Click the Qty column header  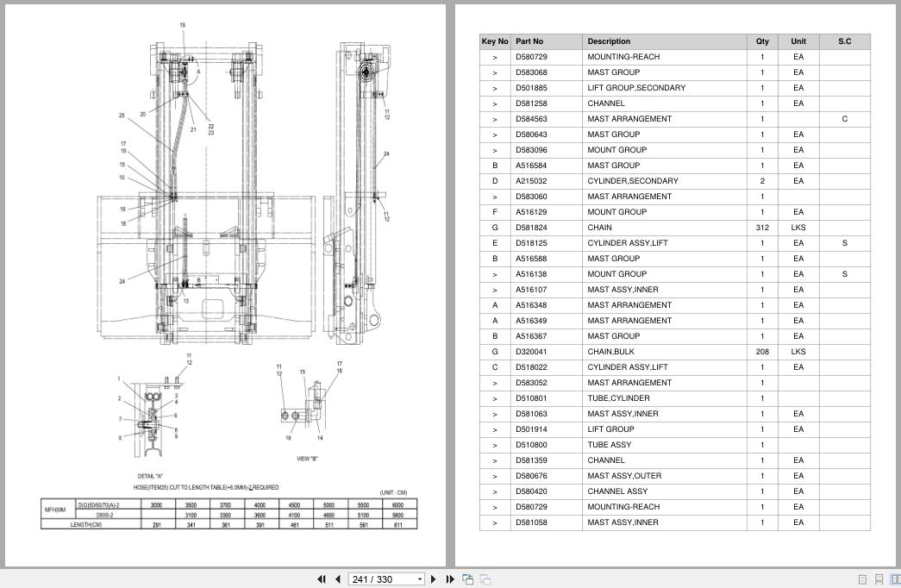click(762, 41)
